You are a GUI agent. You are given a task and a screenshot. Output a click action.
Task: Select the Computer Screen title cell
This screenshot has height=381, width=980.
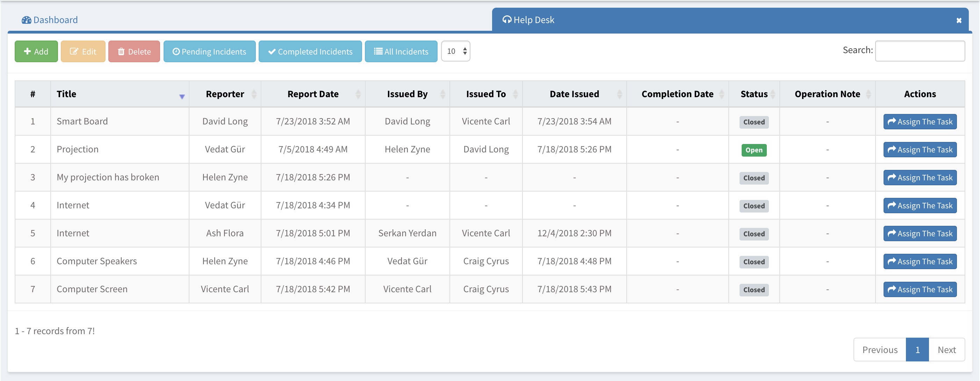(120, 289)
